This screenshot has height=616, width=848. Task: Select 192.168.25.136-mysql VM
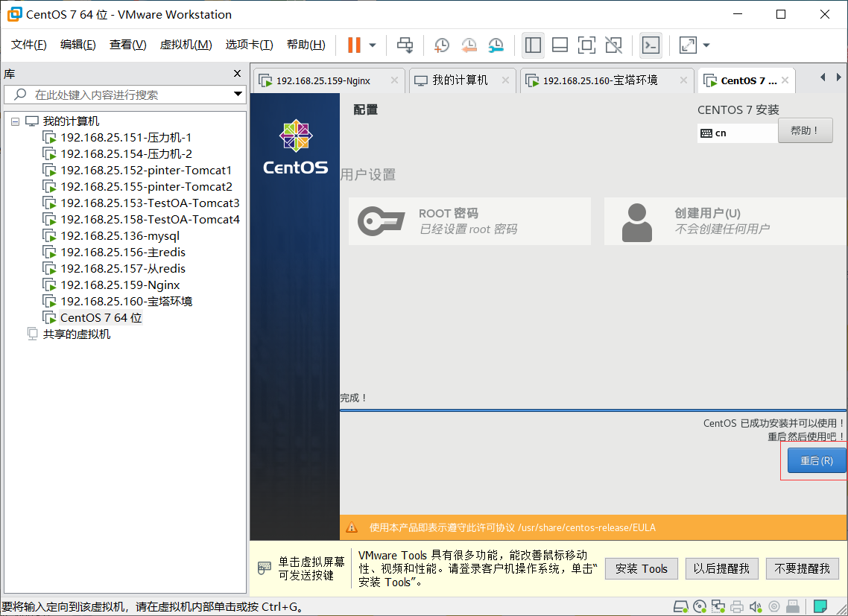(x=119, y=236)
